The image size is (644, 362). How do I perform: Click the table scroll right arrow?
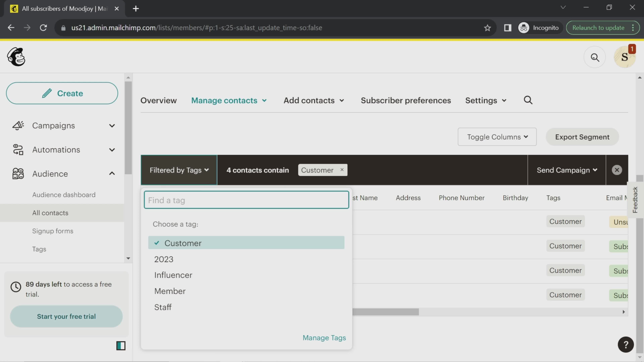click(x=624, y=312)
